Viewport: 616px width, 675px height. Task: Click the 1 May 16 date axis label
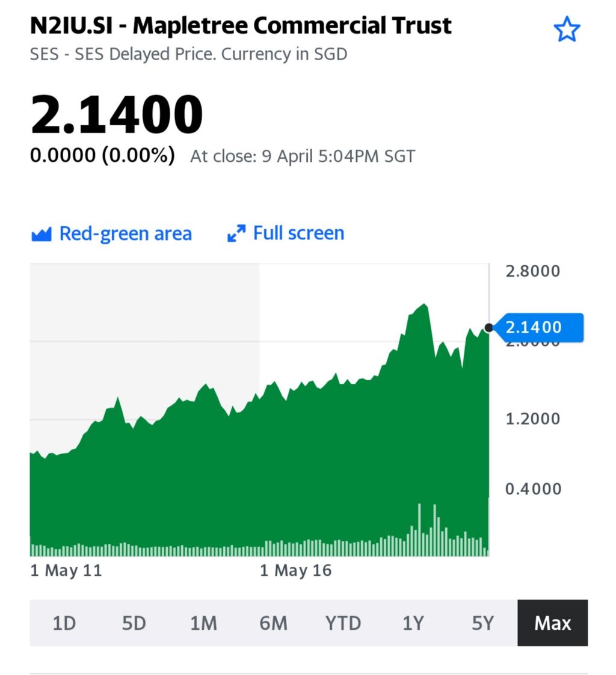coord(296,570)
